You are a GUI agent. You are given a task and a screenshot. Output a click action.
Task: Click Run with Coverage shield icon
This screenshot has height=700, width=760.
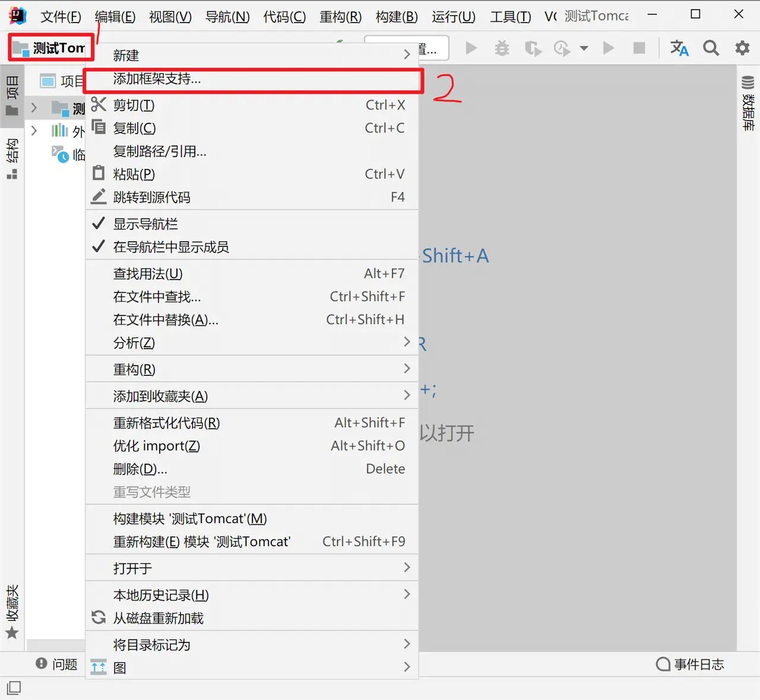pyautogui.click(x=533, y=48)
